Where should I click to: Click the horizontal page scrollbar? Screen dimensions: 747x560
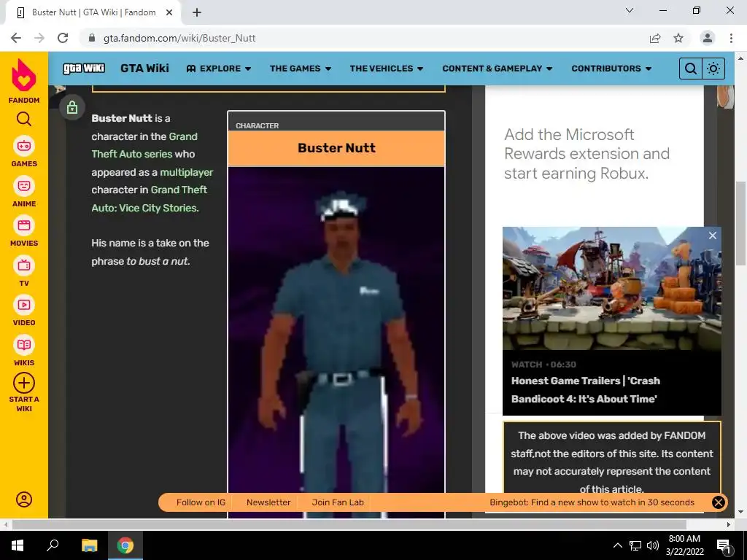coord(349,524)
